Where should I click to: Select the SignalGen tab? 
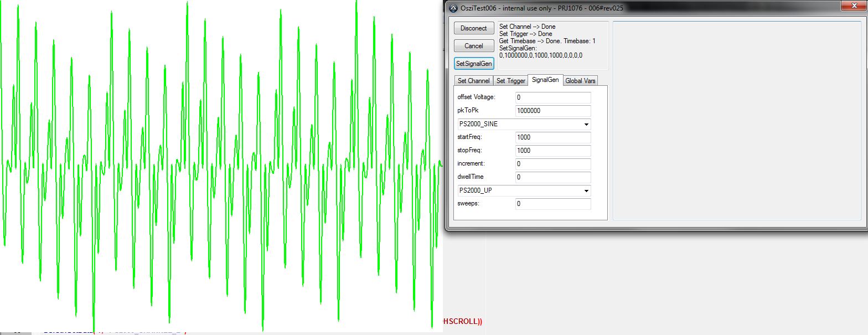click(x=545, y=80)
